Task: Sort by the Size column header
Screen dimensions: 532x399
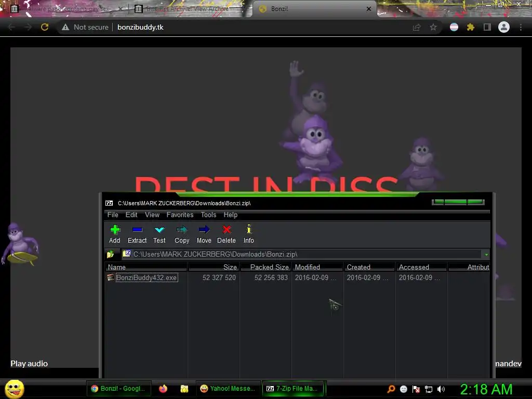Action: pyautogui.click(x=214, y=267)
